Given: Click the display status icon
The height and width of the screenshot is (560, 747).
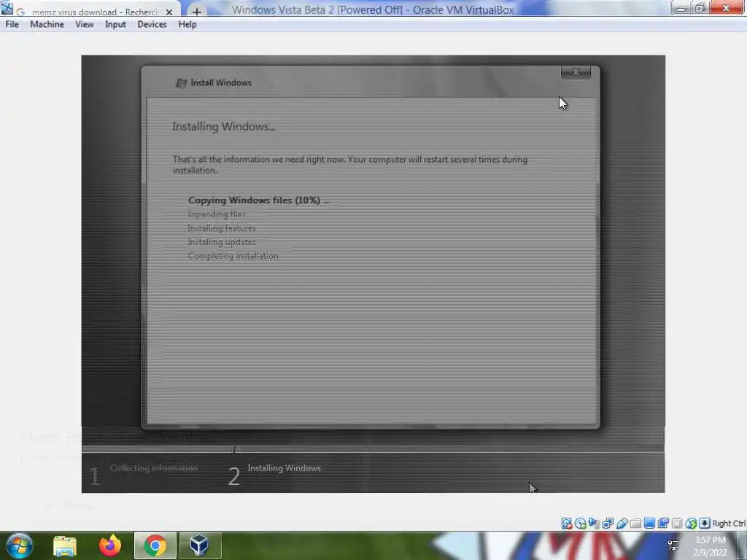Looking at the screenshot, I should pyautogui.click(x=649, y=524).
